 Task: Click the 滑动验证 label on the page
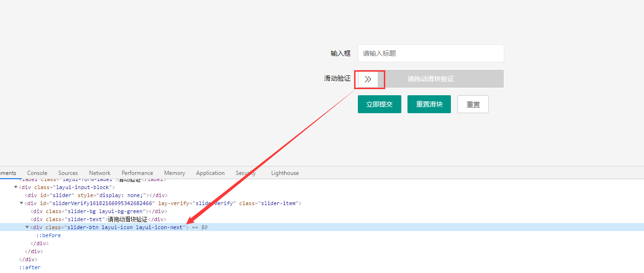tap(337, 78)
